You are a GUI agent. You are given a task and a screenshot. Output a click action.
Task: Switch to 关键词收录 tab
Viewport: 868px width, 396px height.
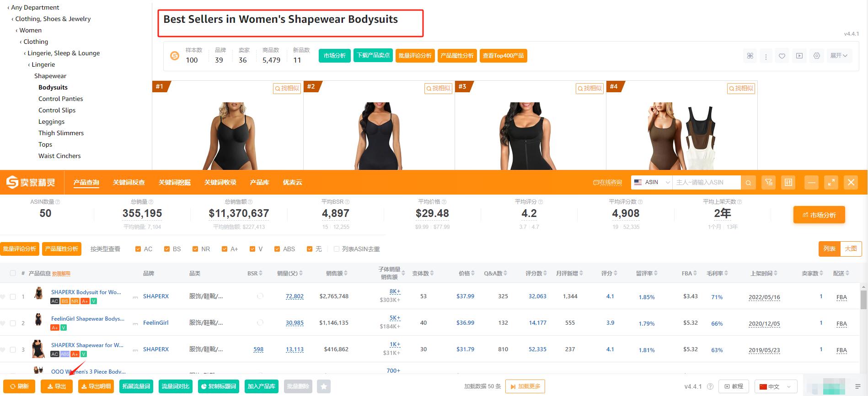coord(220,182)
